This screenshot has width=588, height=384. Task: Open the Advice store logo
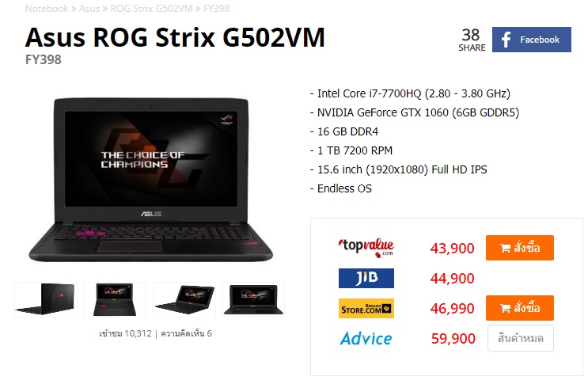366,339
